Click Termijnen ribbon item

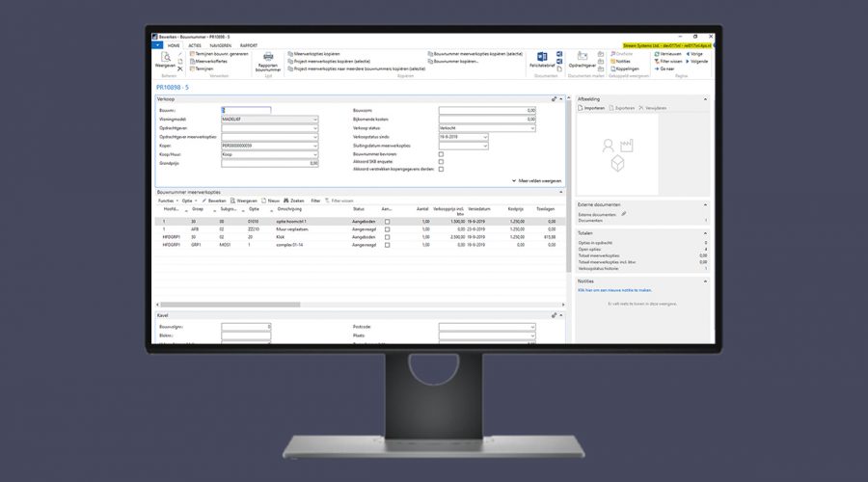click(202, 68)
